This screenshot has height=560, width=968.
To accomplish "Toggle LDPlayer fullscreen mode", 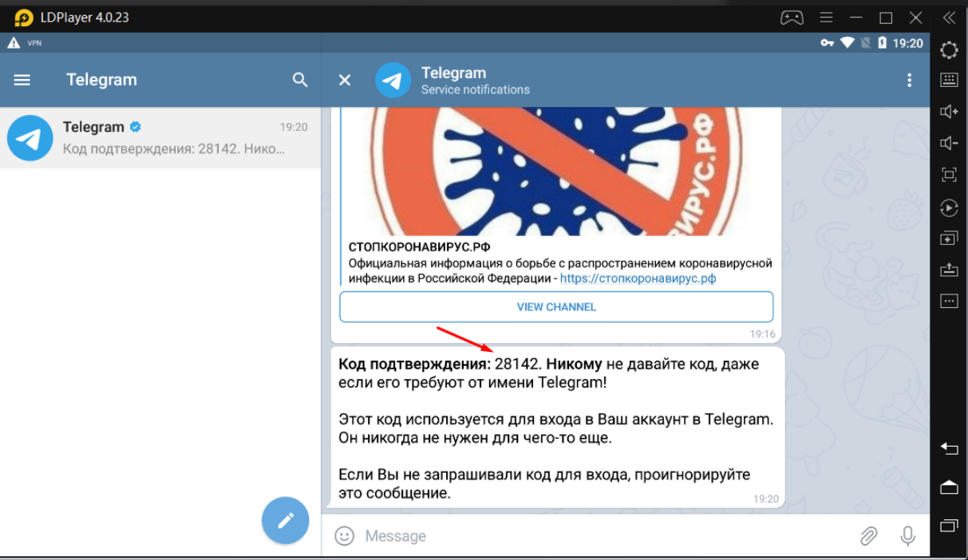I will pyautogui.click(x=949, y=175).
